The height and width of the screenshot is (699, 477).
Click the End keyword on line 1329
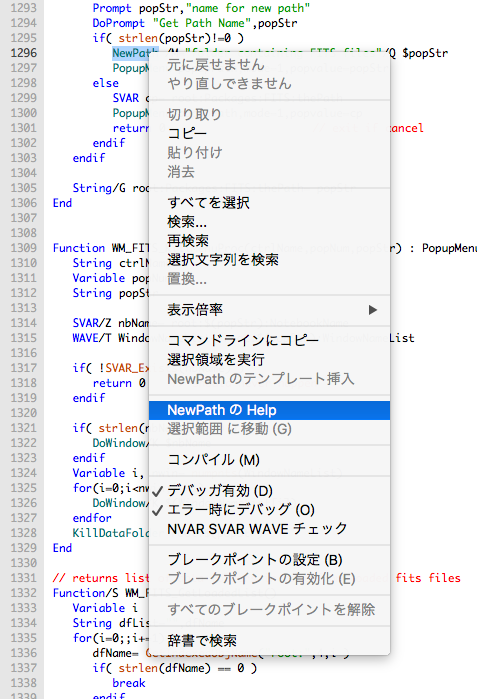(62, 548)
